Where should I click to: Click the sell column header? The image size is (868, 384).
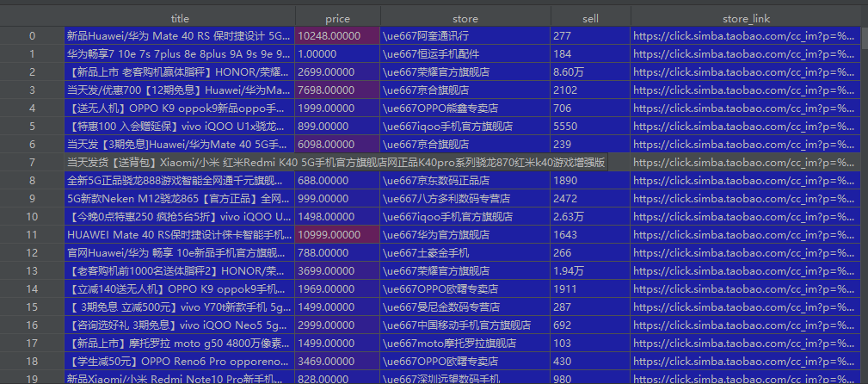591,19
